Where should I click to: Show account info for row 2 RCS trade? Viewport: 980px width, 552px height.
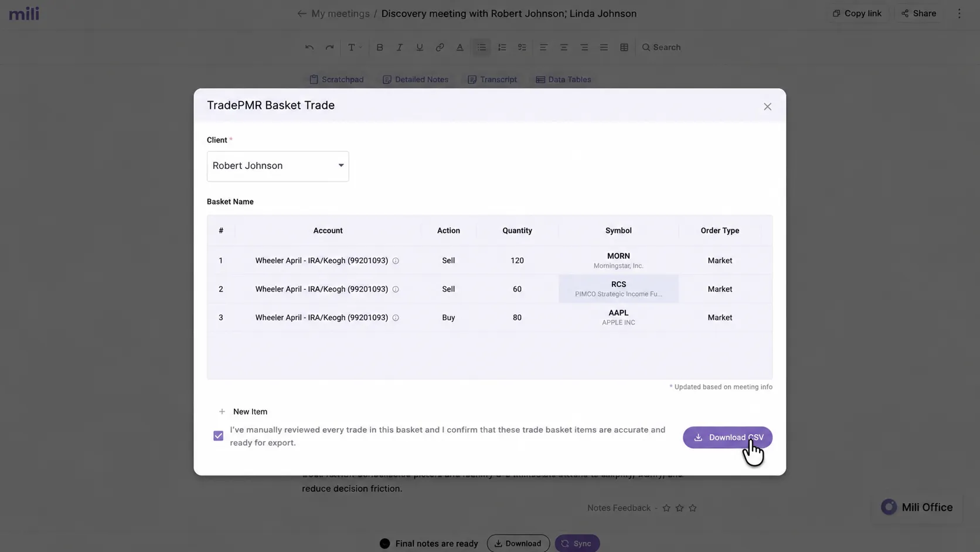pos(396,289)
